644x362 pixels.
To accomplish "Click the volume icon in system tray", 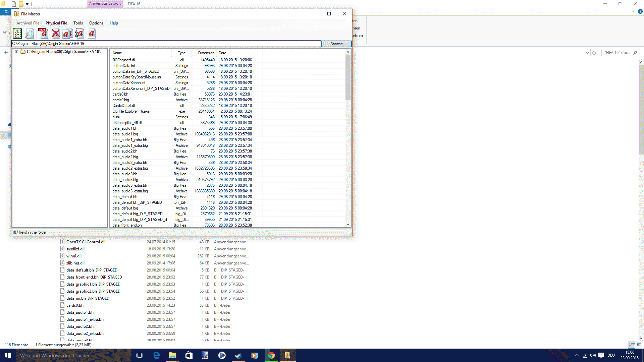I will 593,355.
